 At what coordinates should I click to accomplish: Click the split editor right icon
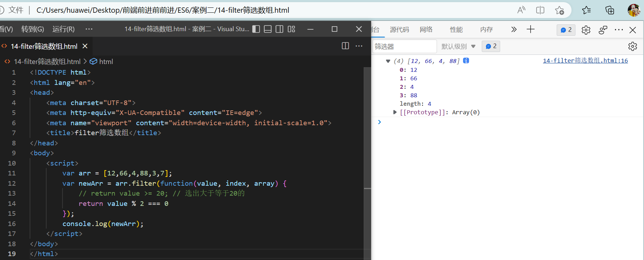tap(345, 46)
